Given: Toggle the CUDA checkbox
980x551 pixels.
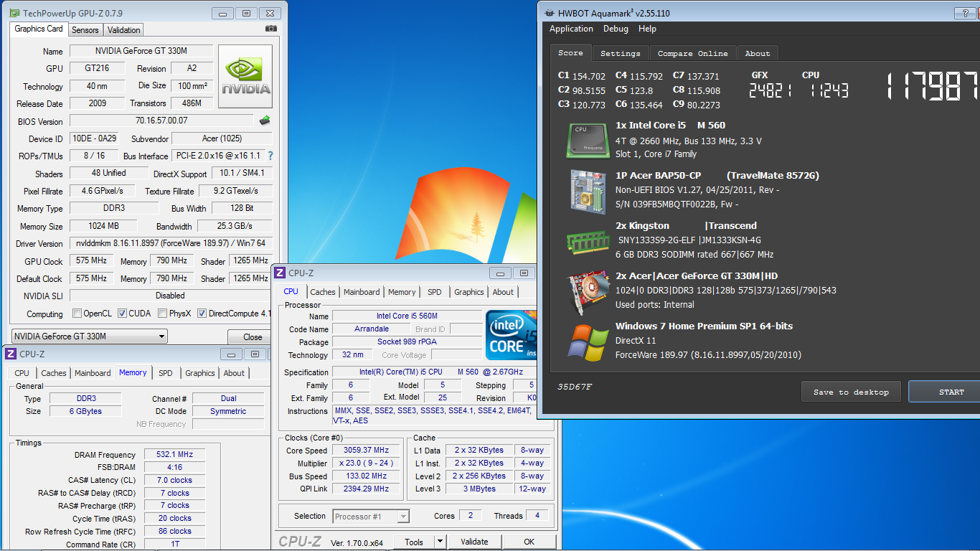Looking at the screenshot, I should (123, 314).
